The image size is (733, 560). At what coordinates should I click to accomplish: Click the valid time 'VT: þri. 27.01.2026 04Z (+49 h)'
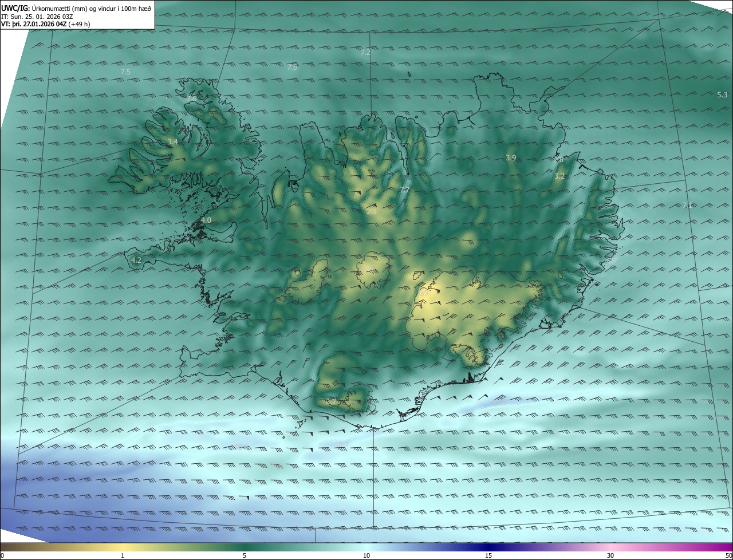point(46,24)
